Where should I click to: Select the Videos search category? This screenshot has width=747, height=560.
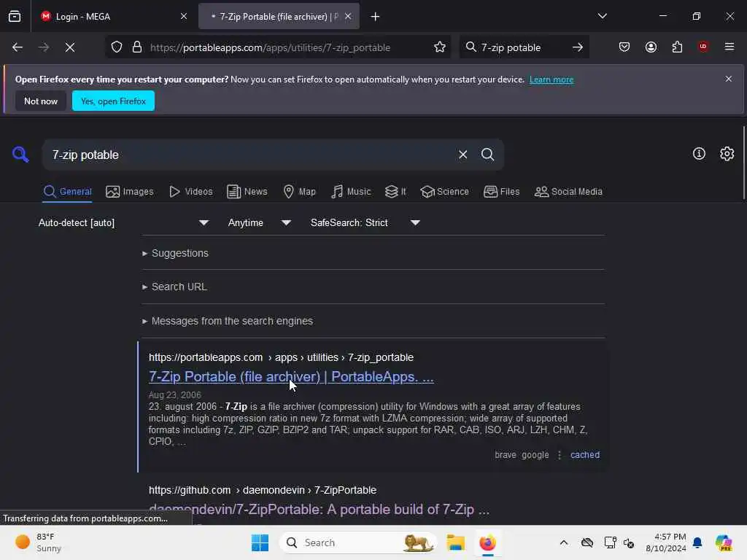(x=190, y=192)
